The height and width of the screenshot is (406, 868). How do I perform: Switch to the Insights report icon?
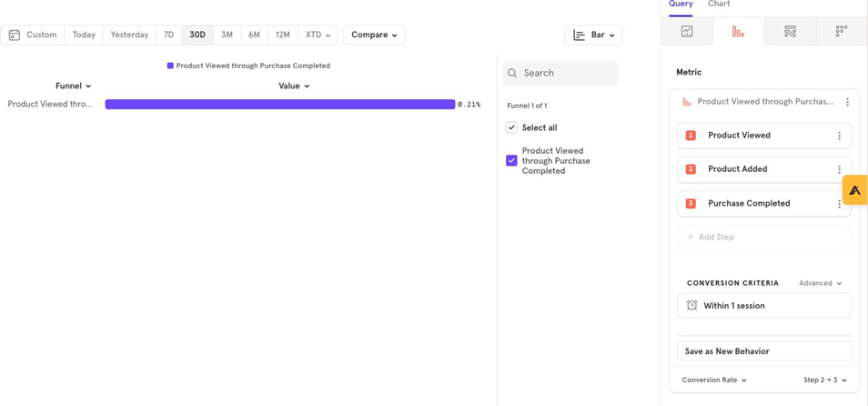click(687, 32)
